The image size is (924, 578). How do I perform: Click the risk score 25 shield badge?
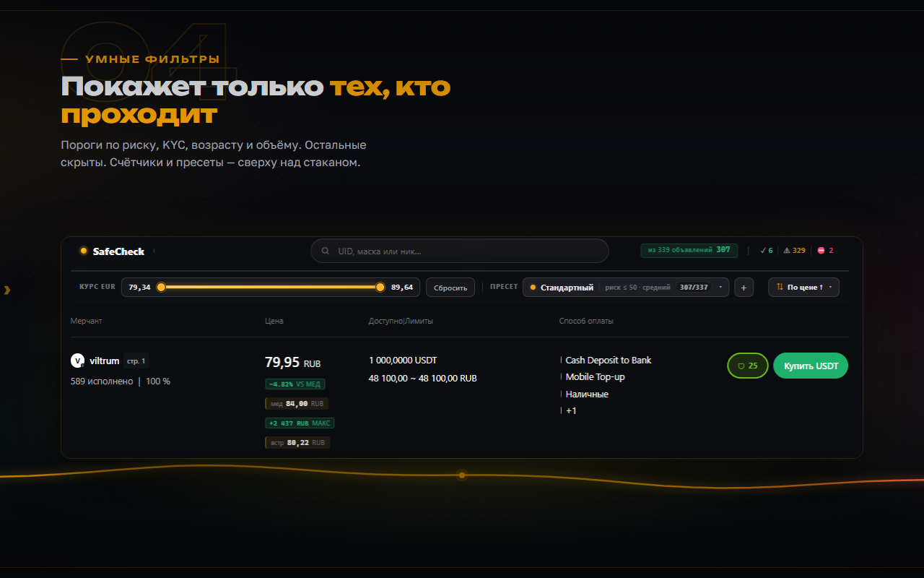(x=748, y=366)
